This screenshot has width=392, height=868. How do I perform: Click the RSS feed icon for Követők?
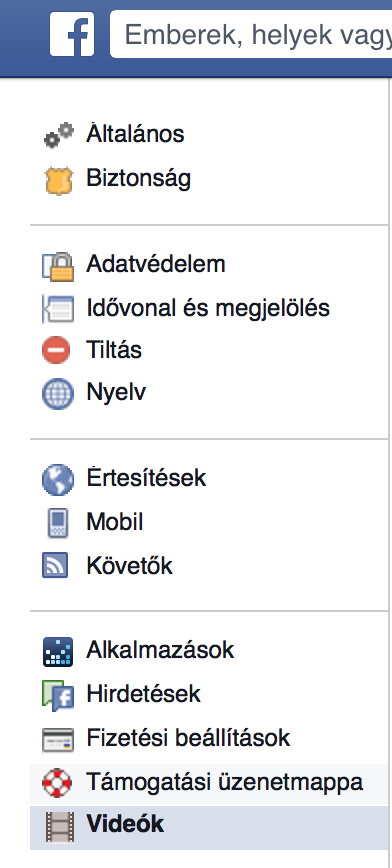coord(55,565)
